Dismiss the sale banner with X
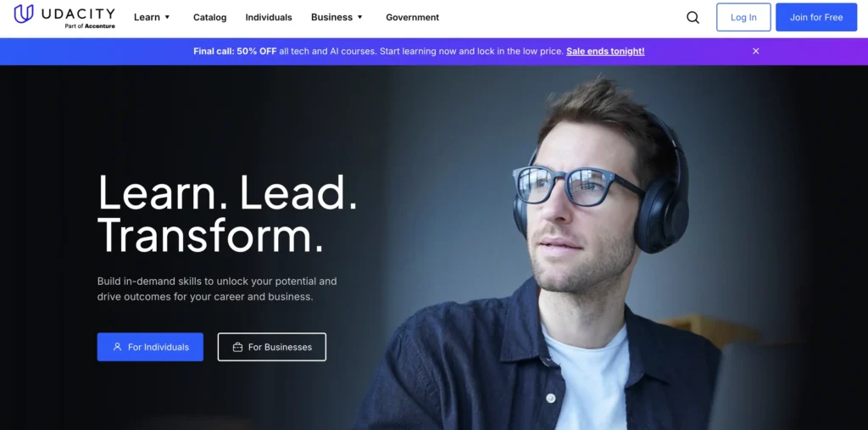This screenshot has height=430, width=868. pos(755,51)
